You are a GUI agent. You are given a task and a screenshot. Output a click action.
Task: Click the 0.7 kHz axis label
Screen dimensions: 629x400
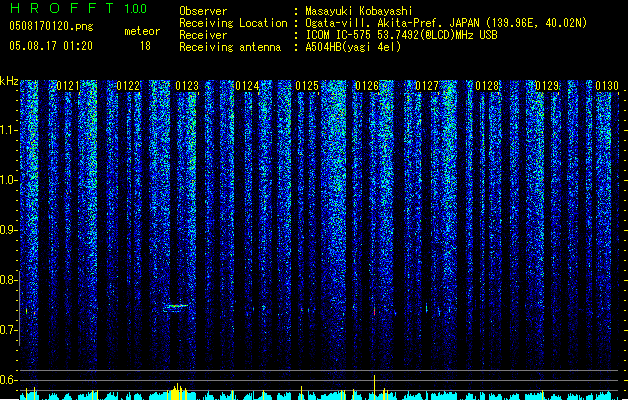click(x=8, y=330)
